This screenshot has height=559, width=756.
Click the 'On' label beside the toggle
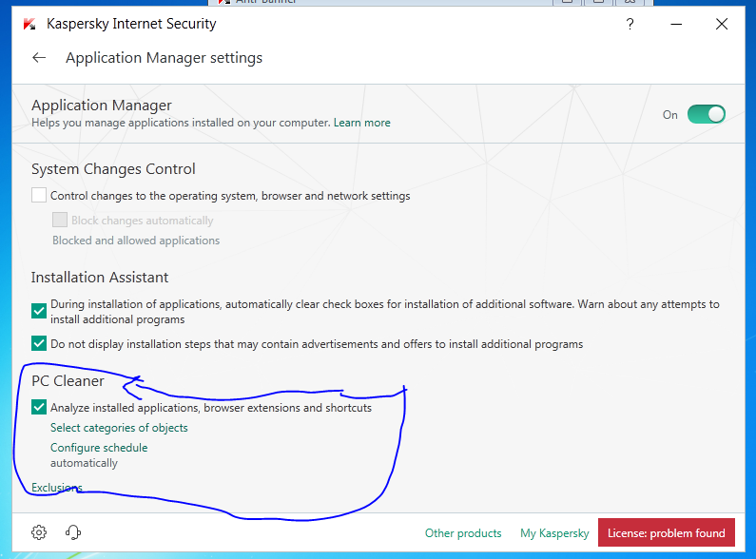coord(670,115)
